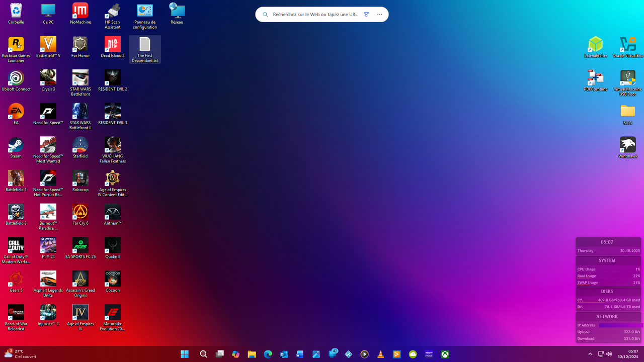Select the Starfield shortcut
The width and height of the screenshot is (644, 362).
point(80,148)
